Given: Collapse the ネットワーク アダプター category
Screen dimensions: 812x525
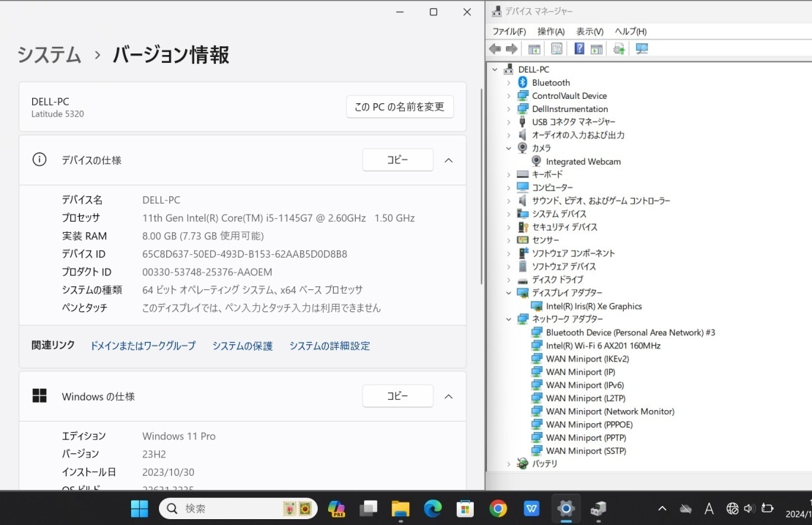Looking at the screenshot, I should [x=508, y=319].
